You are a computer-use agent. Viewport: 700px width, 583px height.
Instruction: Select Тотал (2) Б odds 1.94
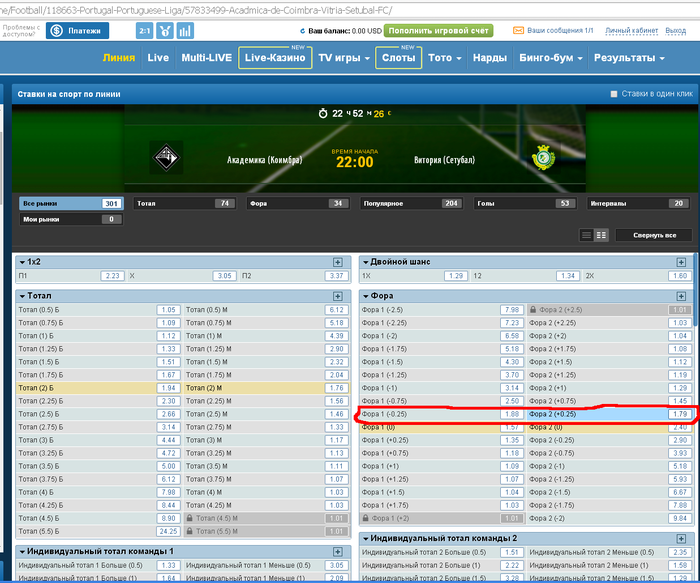click(169, 388)
